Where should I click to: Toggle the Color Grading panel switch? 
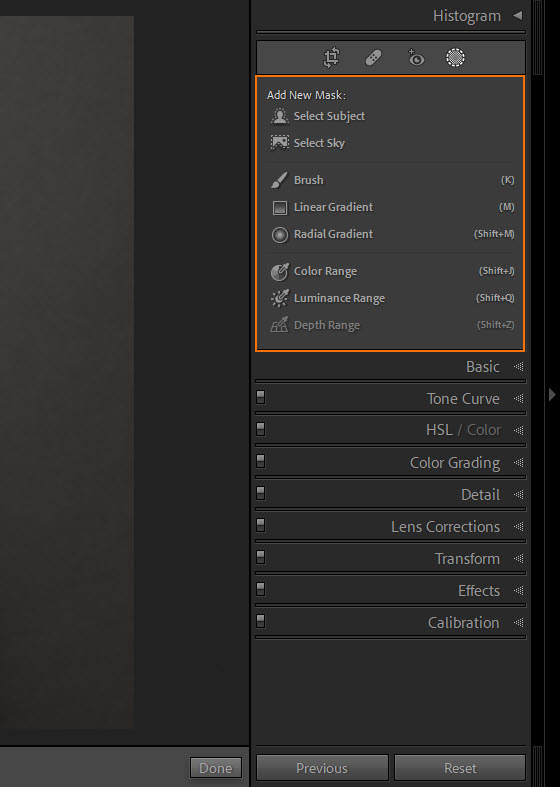(x=260, y=461)
